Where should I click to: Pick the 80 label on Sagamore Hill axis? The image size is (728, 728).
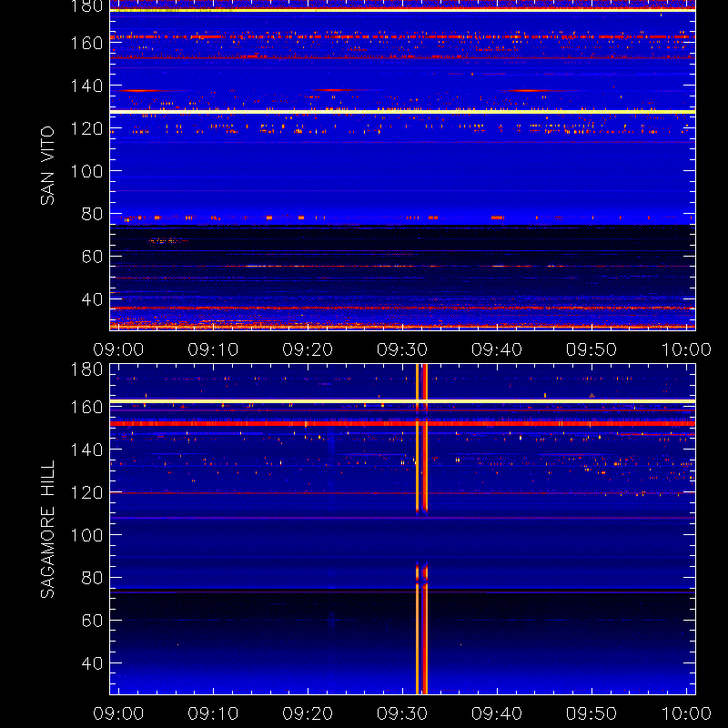(x=93, y=578)
